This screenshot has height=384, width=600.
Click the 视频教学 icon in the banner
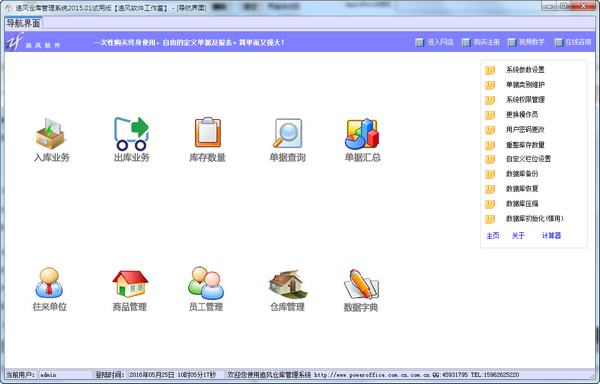click(x=512, y=42)
